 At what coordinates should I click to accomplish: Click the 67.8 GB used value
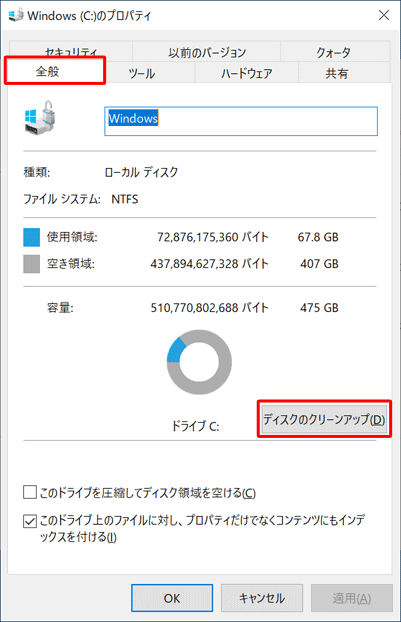tap(318, 237)
